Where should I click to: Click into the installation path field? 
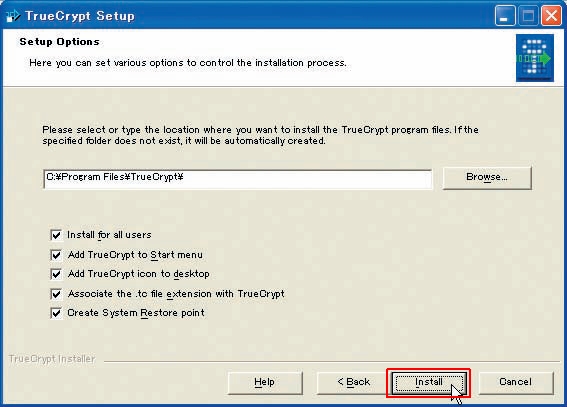point(238,179)
